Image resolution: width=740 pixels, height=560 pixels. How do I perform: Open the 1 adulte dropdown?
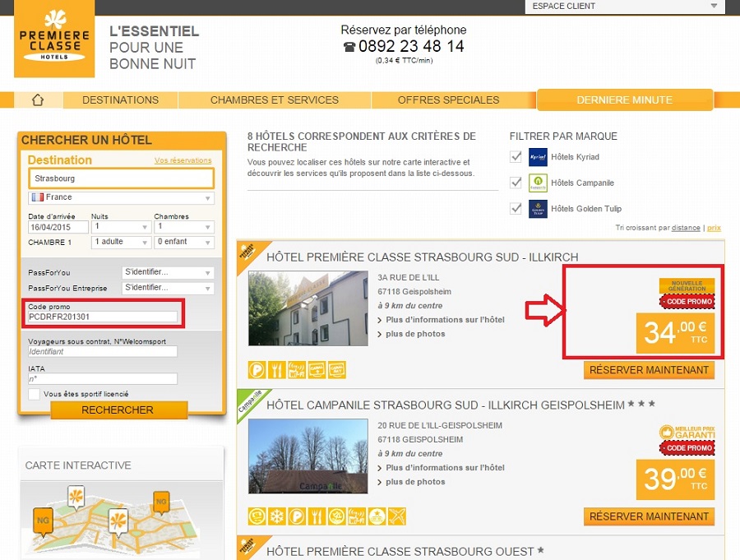[121, 243]
